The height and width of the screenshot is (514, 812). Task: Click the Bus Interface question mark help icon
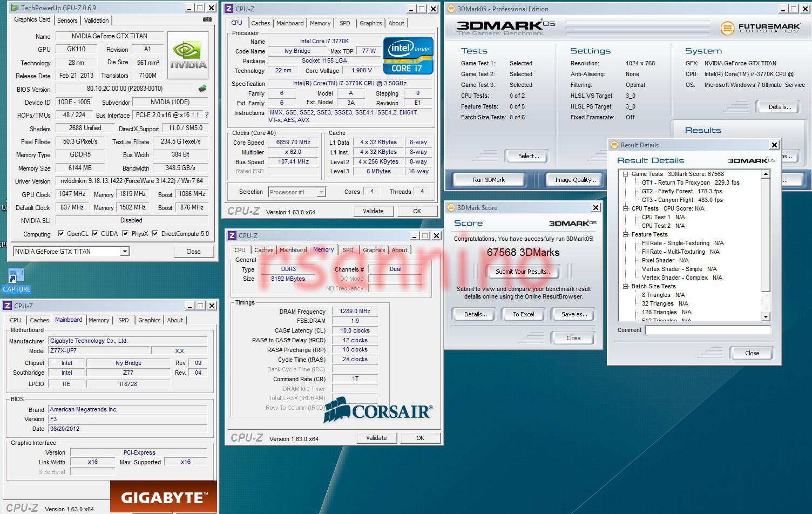pyautogui.click(x=206, y=115)
